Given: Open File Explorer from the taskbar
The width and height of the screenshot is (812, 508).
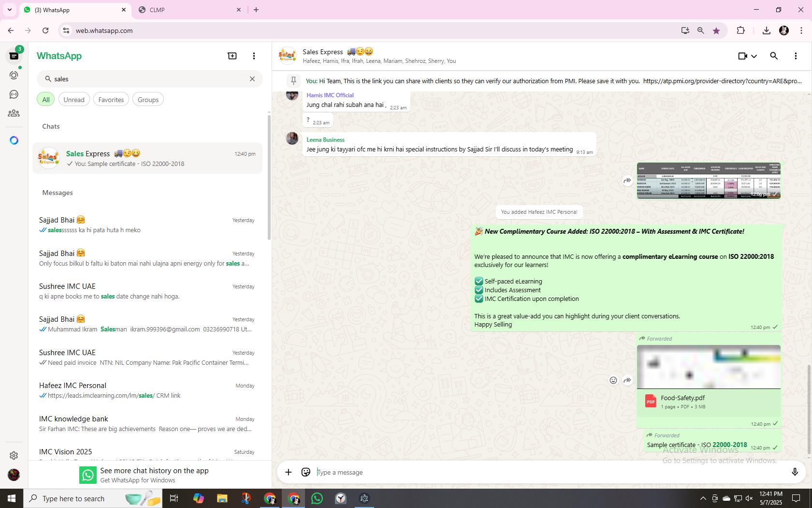Looking at the screenshot, I should pos(222,498).
